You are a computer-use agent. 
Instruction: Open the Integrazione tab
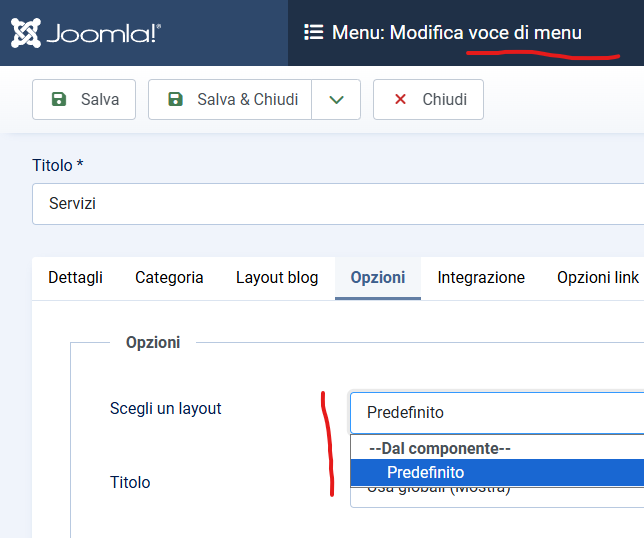(x=481, y=278)
